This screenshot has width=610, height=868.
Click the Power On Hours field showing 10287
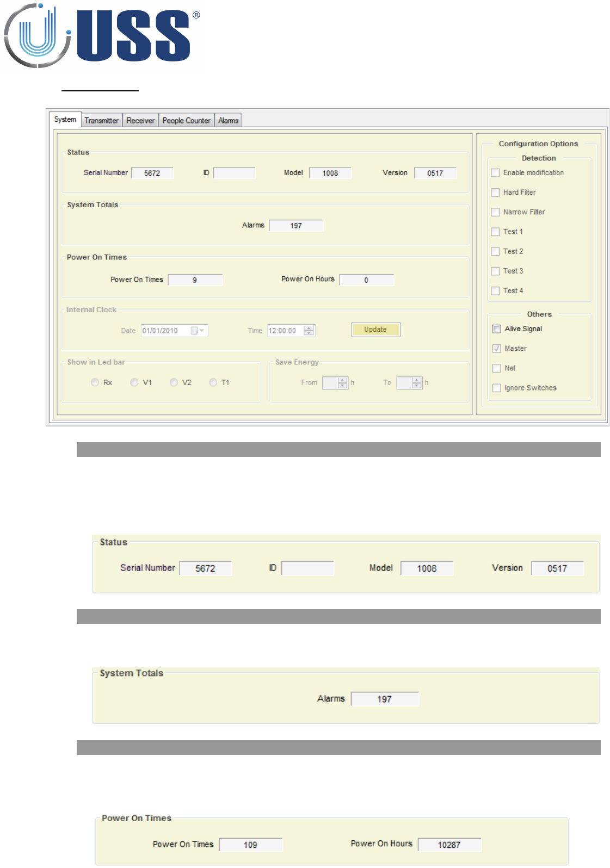tap(449, 845)
